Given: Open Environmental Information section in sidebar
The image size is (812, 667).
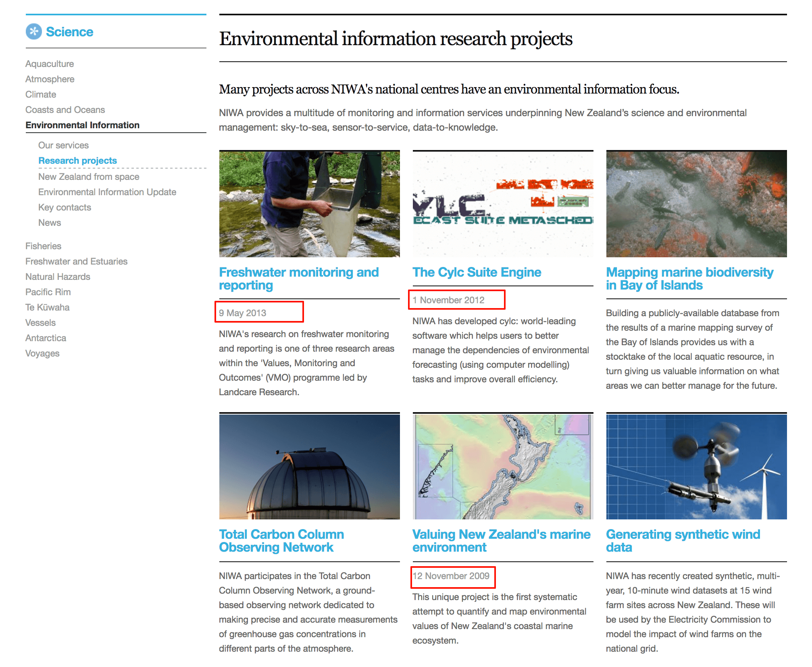Looking at the screenshot, I should click(x=82, y=125).
